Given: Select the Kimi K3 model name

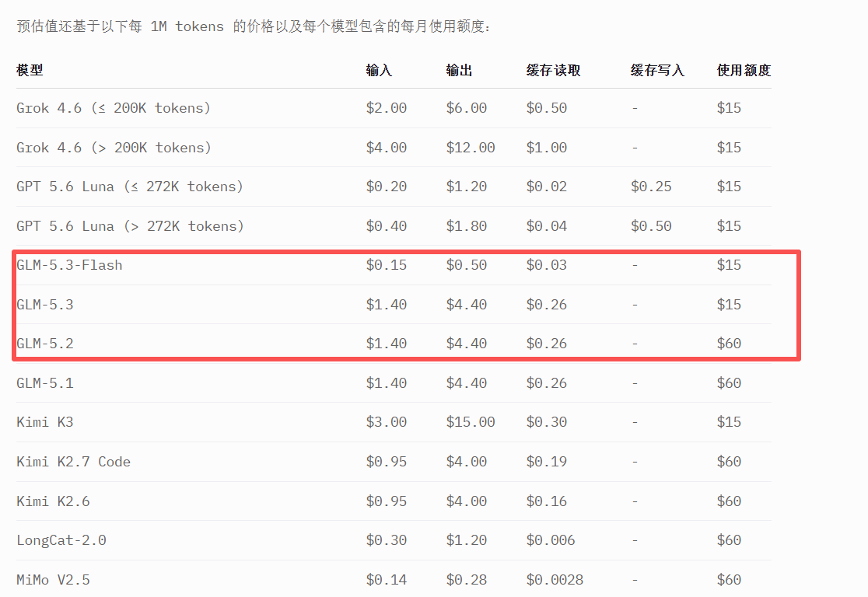Looking at the screenshot, I should click(x=45, y=422).
